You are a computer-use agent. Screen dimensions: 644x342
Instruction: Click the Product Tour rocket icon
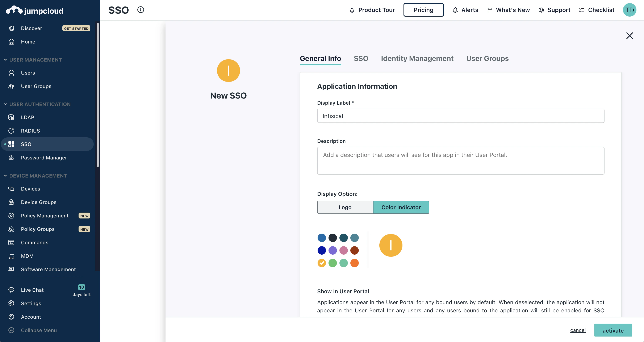point(352,10)
